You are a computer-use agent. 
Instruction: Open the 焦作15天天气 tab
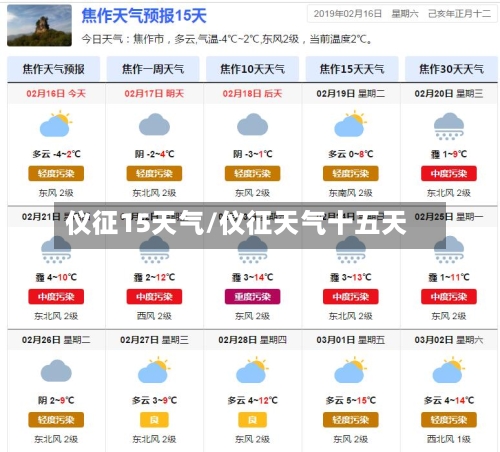point(352,69)
